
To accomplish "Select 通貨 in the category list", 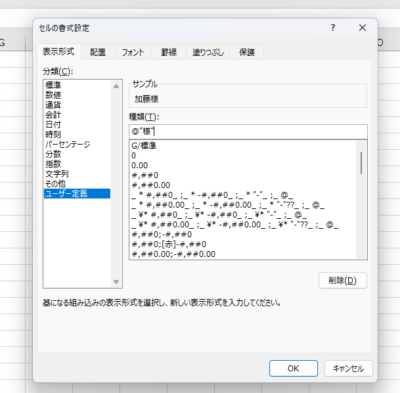I will [x=77, y=105].
